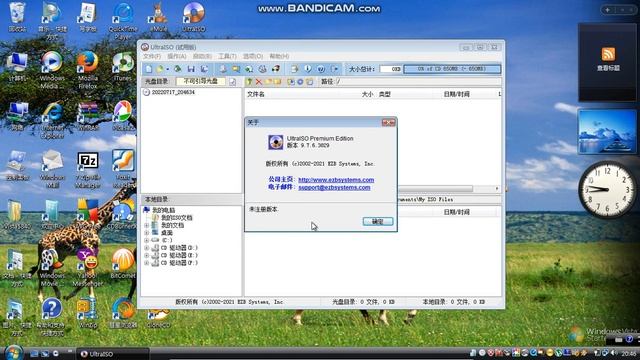Select 我的ISO文档 in the local tree
The height and width of the screenshot is (360, 640).
[176, 218]
